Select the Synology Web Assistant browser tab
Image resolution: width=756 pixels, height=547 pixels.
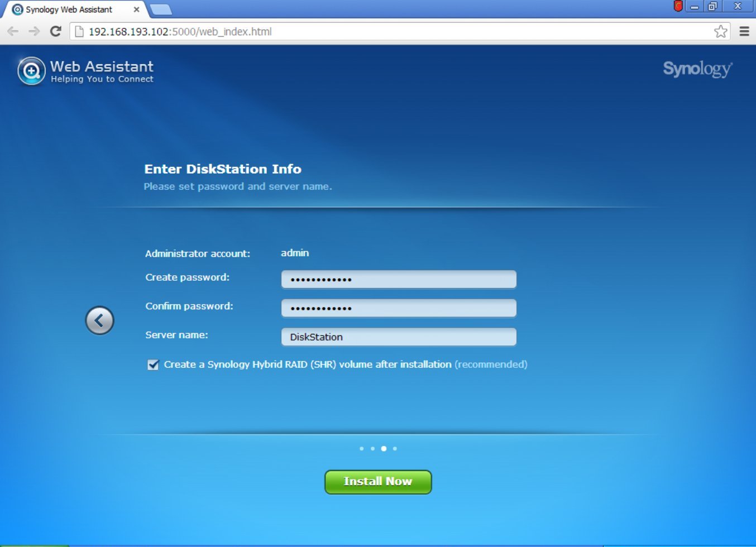pyautogui.click(x=73, y=9)
